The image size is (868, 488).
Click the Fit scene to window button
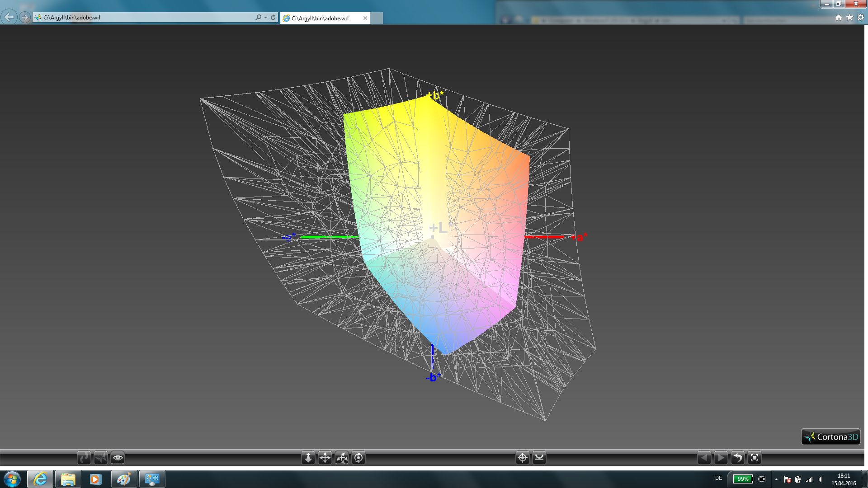[x=755, y=458]
